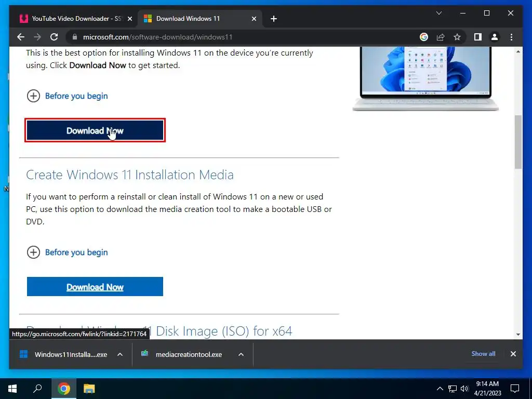Close the Download Windows 11 tab
This screenshot has height=399, width=532.
click(254, 19)
